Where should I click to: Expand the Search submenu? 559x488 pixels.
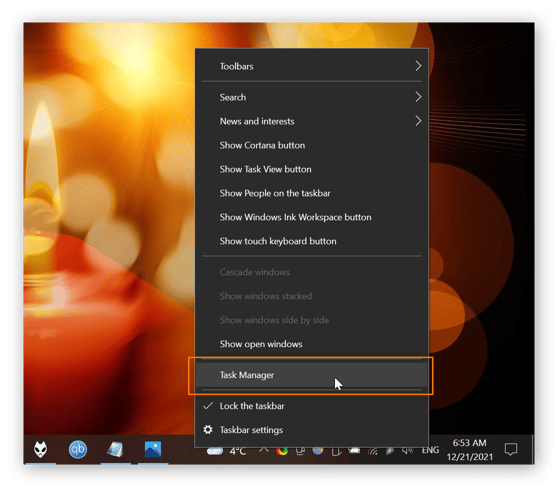coord(312,97)
